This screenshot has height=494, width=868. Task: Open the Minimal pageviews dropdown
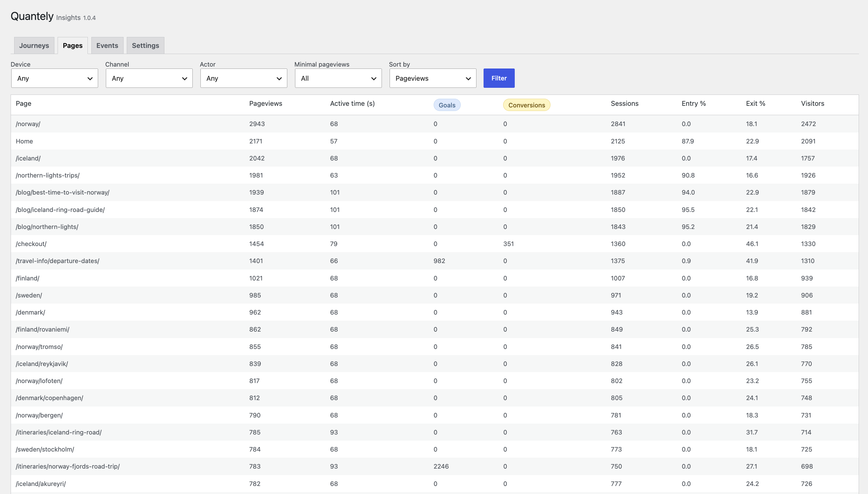[x=338, y=78]
